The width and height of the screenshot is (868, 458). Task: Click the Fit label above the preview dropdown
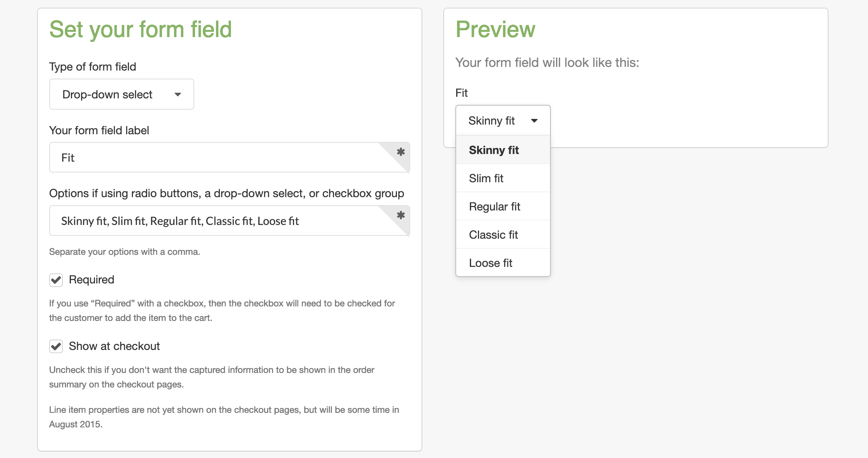click(x=461, y=93)
